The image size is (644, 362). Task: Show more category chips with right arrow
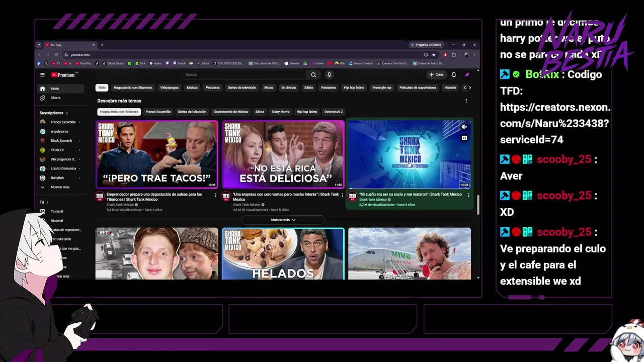(x=470, y=88)
